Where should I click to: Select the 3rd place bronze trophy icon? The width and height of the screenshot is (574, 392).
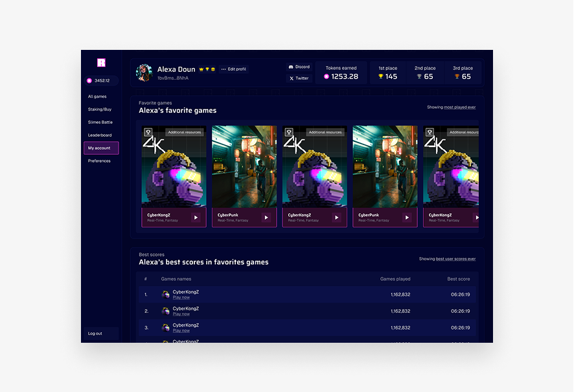click(455, 76)
